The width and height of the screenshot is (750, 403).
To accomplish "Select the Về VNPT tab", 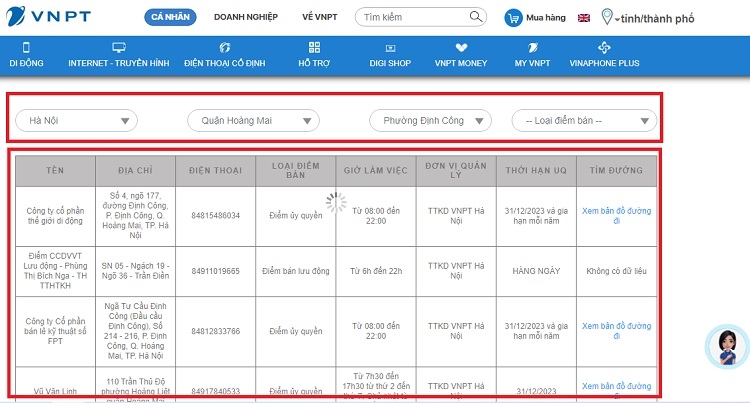I will coord(320,17).
